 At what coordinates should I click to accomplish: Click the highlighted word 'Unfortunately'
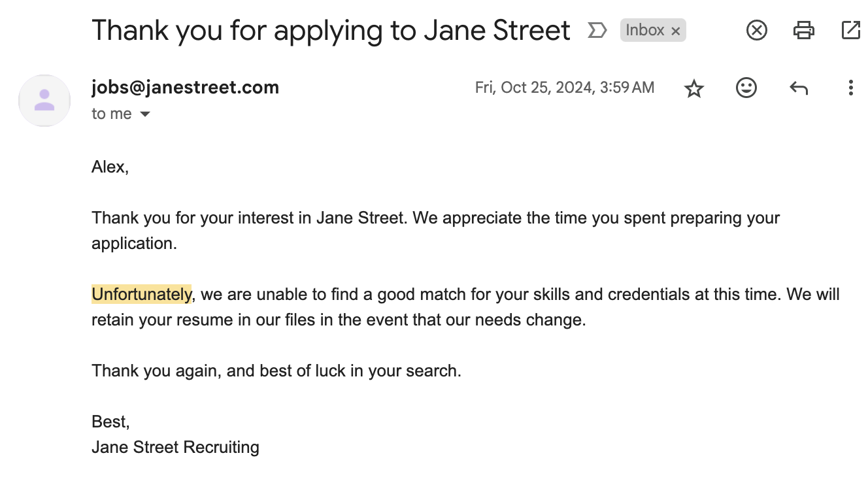point(142,295)
